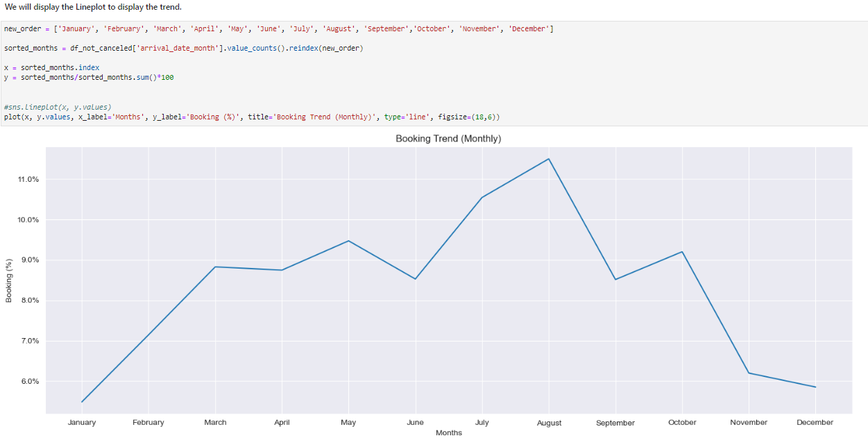This screenshot has height=438, width=868.
Task: Click the February x-axis tick label
Action: click(148, 422)
